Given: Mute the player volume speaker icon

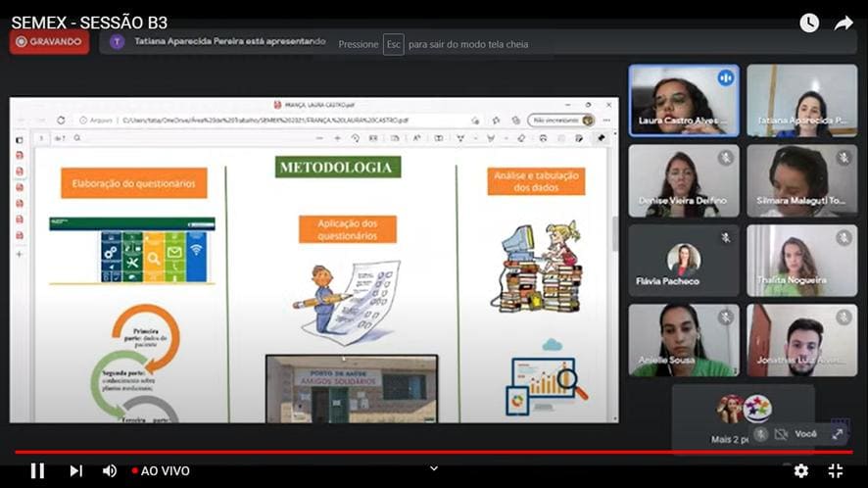Looking at the screenshot, I should pyautogui.click(x=110, y=470).
